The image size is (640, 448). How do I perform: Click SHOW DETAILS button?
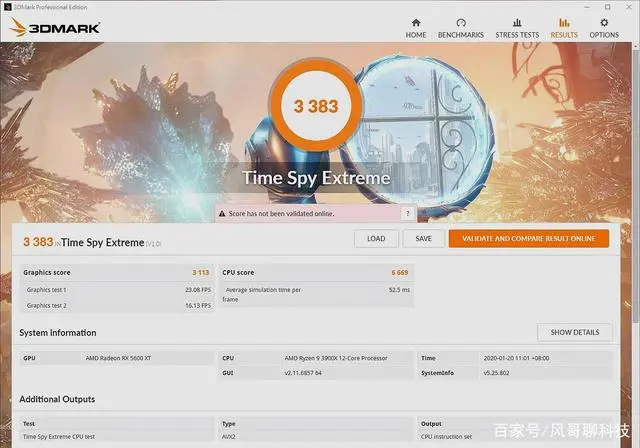pyautogui.click(x=575, y=333)
